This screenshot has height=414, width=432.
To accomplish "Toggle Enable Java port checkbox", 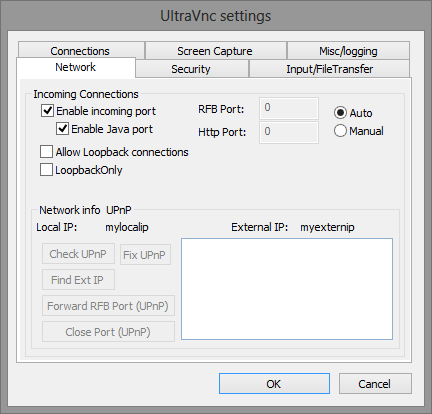I will click(x=62, y=129).
